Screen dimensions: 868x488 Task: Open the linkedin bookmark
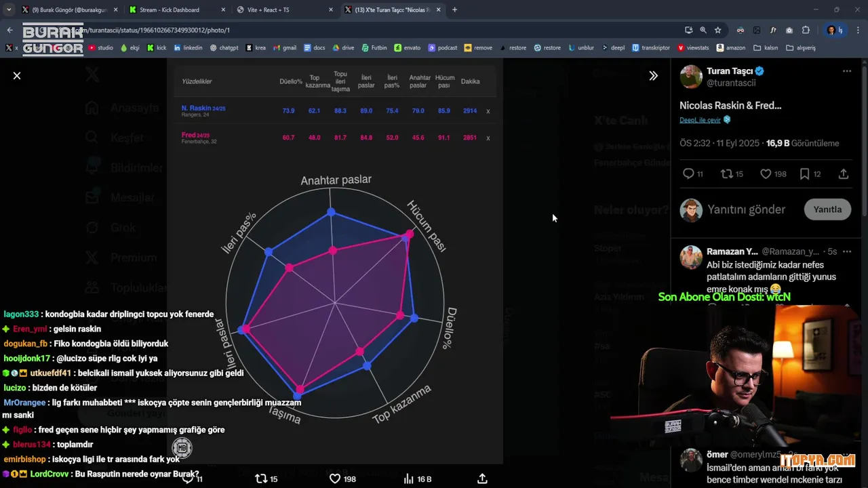pos(188,47)
